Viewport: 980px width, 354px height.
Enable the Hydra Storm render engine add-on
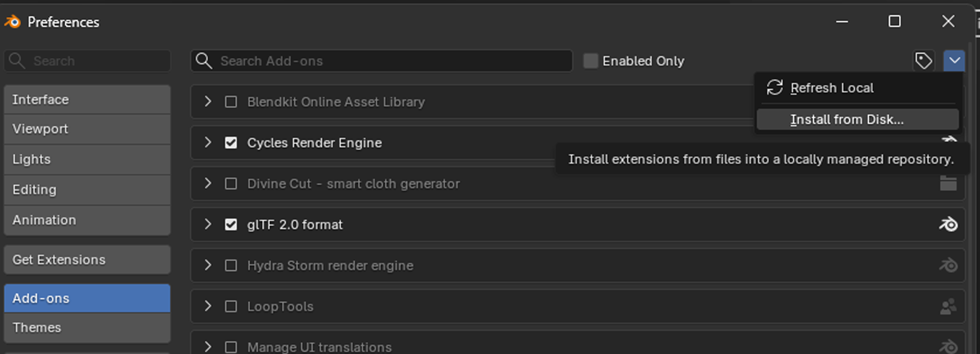tap(231, 265)
